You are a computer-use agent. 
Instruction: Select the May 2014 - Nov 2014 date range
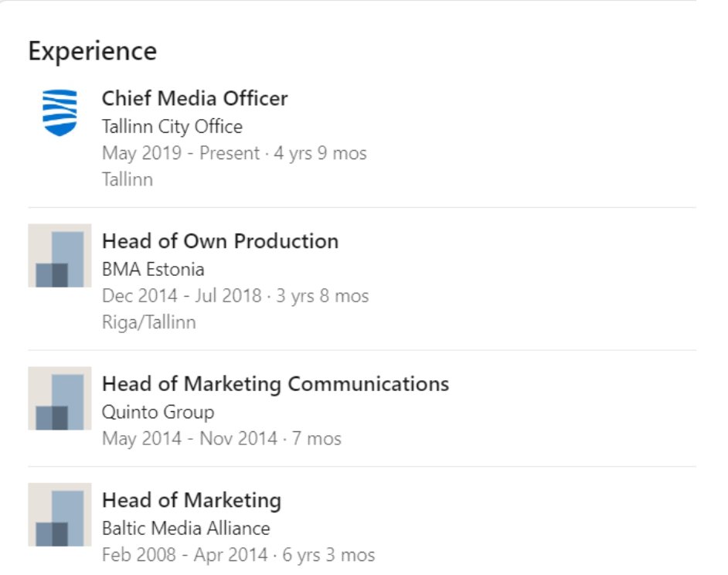click(x=189, y=439)
